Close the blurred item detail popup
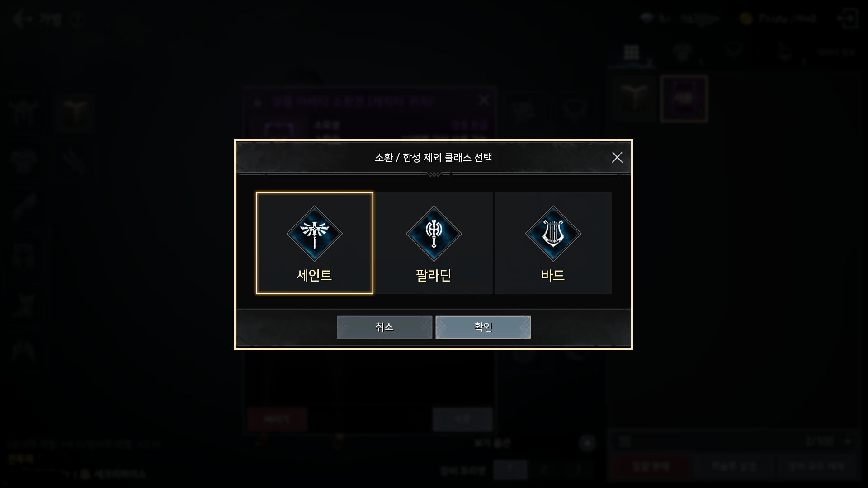Image resolution: width=868 pixels, height=488 pixels. [x=483, y=100]
